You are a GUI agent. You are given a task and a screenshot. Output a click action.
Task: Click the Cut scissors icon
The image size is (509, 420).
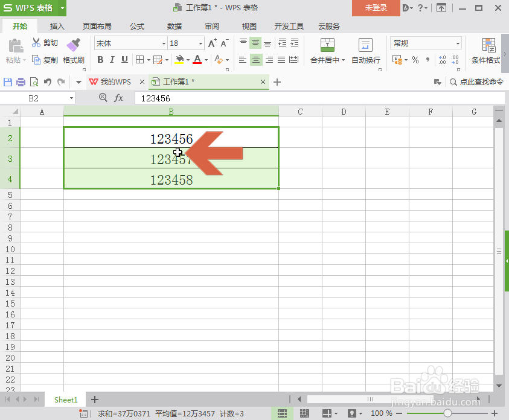(x=36, y=42)
